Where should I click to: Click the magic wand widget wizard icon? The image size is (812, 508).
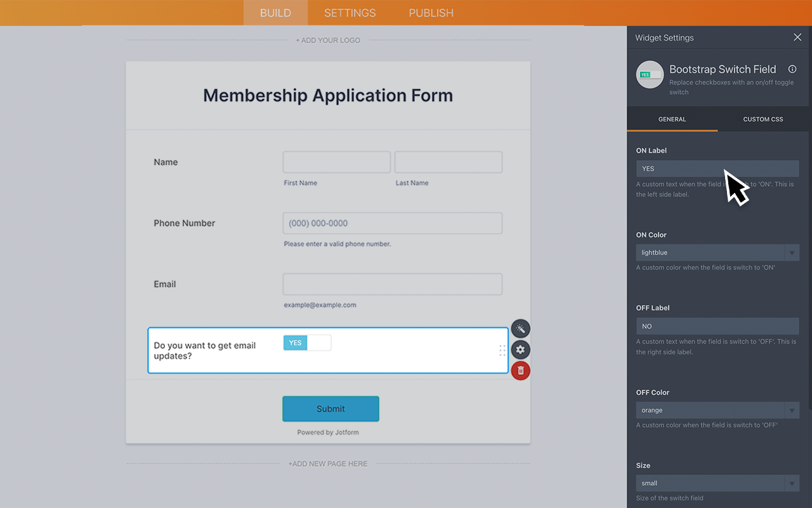[x=520, y=328]
